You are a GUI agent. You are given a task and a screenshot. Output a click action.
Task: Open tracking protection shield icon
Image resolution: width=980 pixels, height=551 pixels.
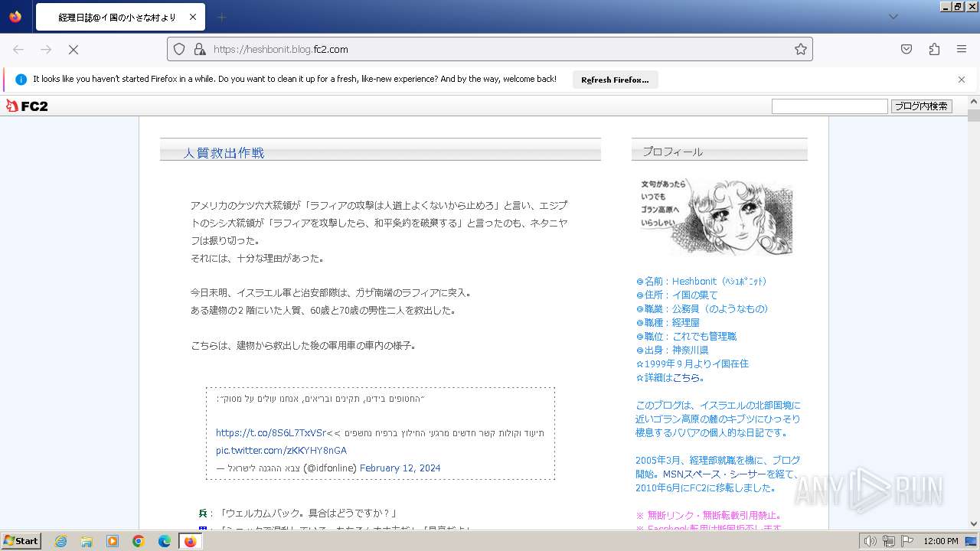point(179,49)
